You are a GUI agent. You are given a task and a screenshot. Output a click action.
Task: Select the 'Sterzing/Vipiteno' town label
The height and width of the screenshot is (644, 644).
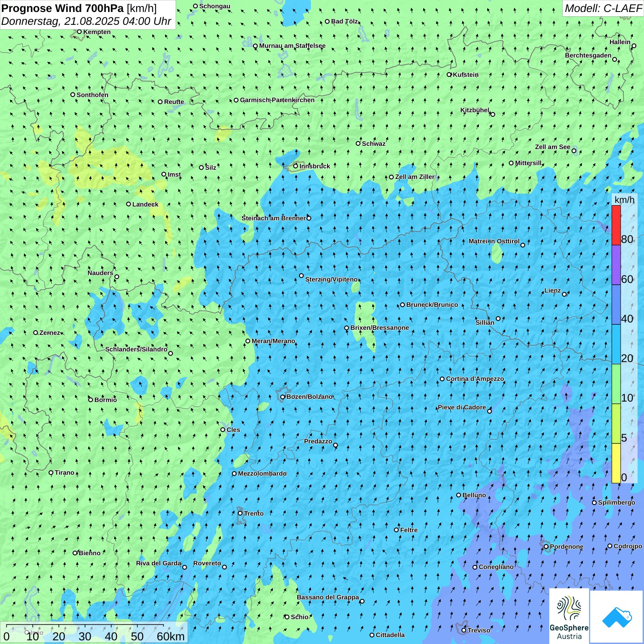(x=331, y=279)
